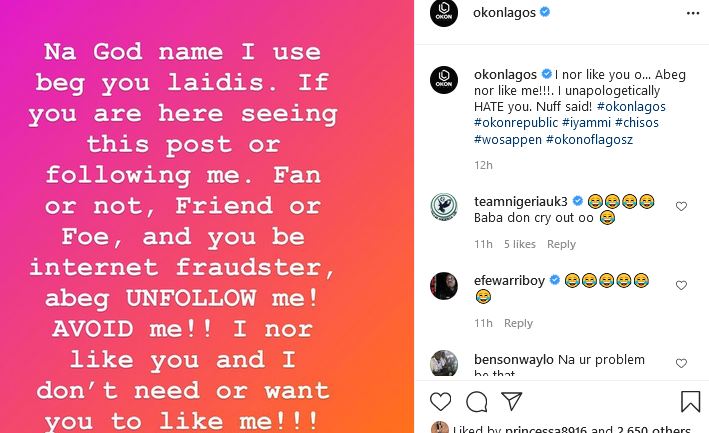Open the #okonrepublic hashtag

514,123
